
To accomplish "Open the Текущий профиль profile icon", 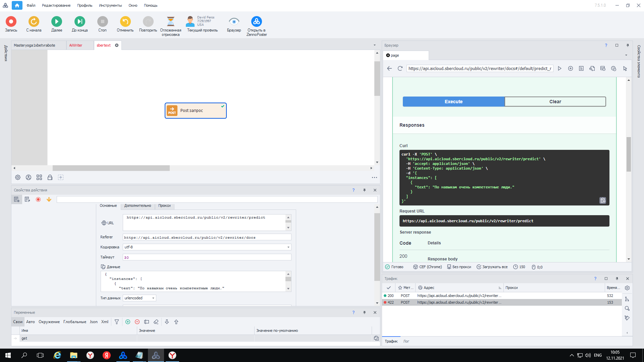I will pos(190,21).
